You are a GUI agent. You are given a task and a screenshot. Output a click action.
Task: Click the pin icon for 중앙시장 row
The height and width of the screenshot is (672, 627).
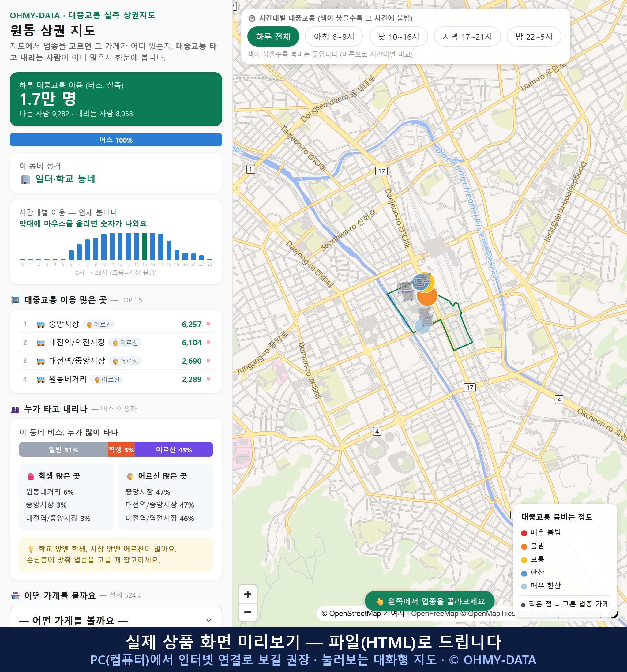coord(208,325)
